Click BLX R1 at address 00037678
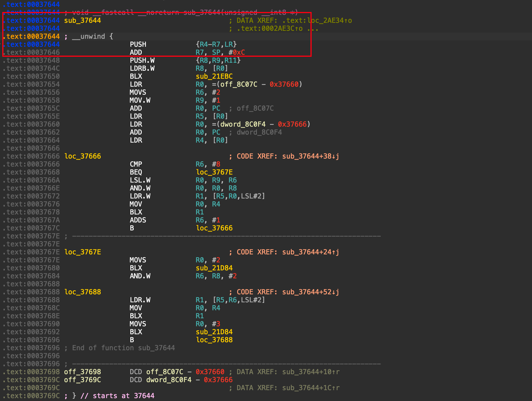The width and height of the screenshot is (532, 401). coord(167,212)
